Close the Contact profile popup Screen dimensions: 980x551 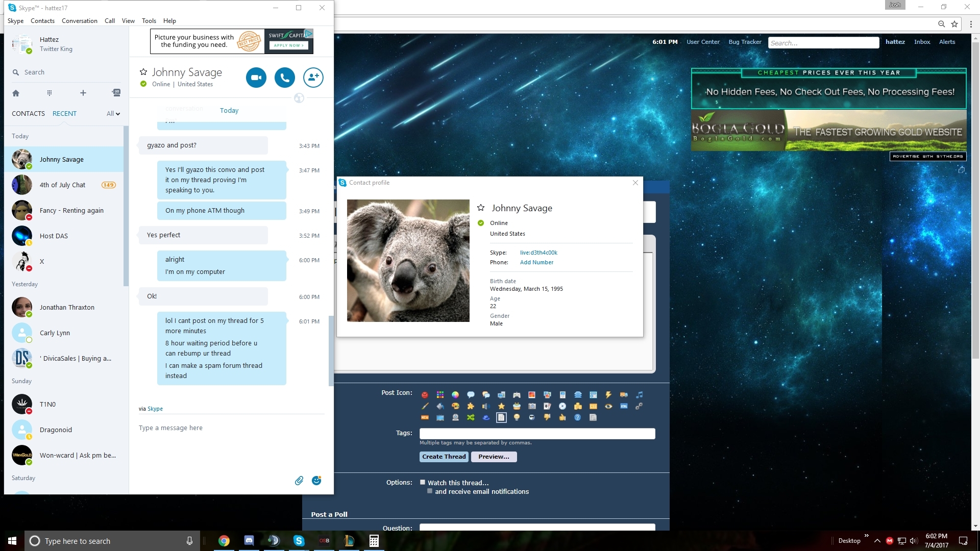(635, 183)
